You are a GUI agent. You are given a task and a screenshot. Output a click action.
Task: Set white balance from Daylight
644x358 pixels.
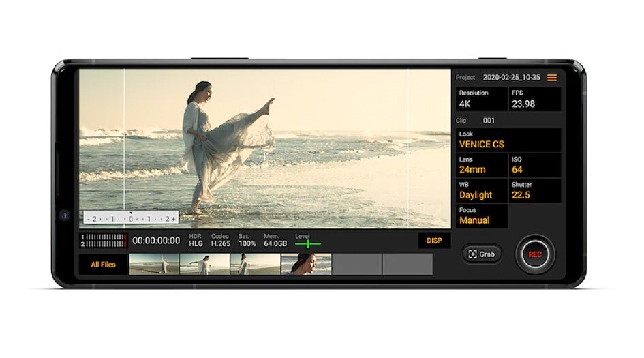482,190
